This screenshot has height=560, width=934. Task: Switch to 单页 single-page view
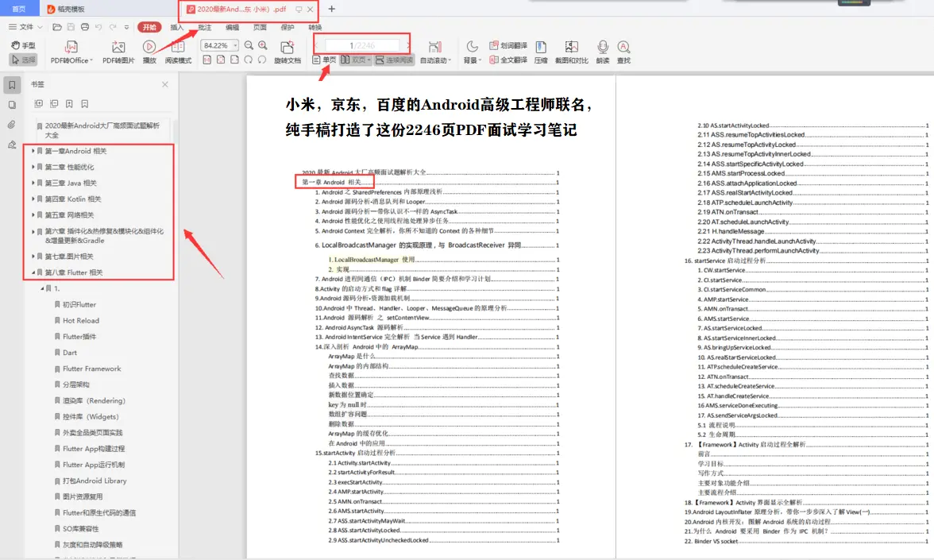coord(324,60)
